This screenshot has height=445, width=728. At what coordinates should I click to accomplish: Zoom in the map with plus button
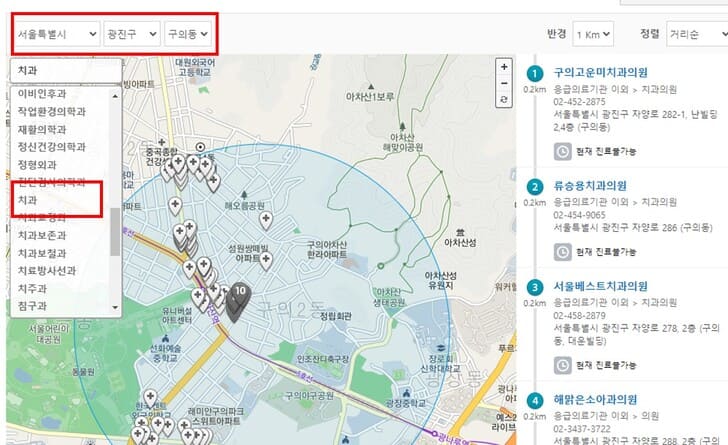click(x=504, y=67)
